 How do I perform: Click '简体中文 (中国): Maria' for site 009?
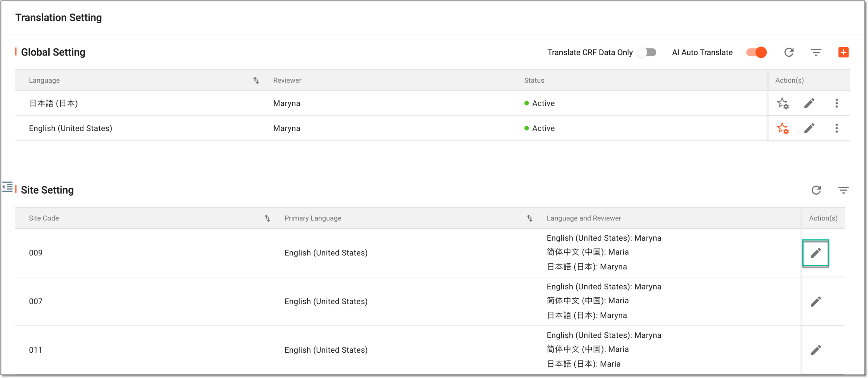point(587,252)
